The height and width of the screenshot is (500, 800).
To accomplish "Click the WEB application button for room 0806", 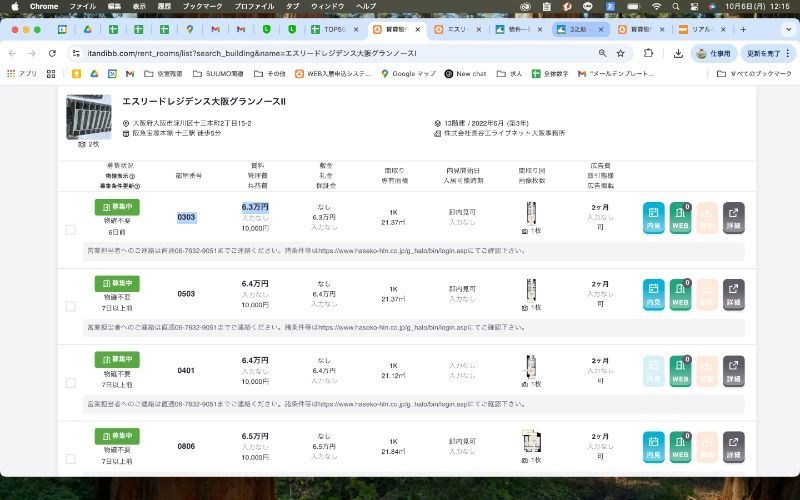I will [680, 447].
